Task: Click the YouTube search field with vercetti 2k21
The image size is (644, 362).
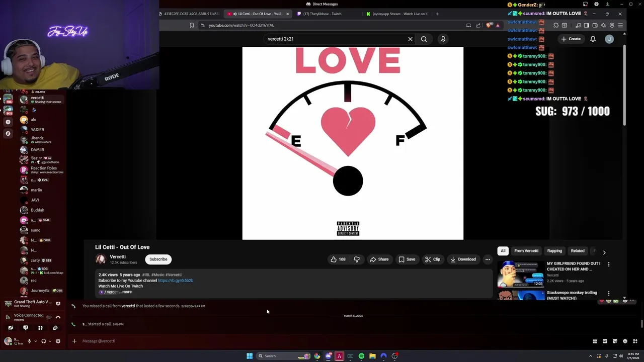Action: coord(335,39)
